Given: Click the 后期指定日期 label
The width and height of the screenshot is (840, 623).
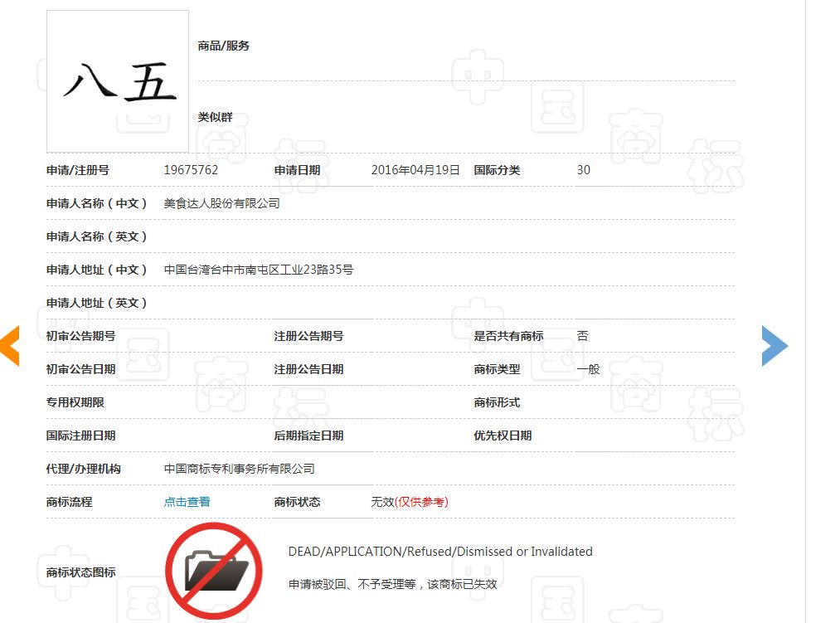Looking at the screenshot, I should click(308, 436).
